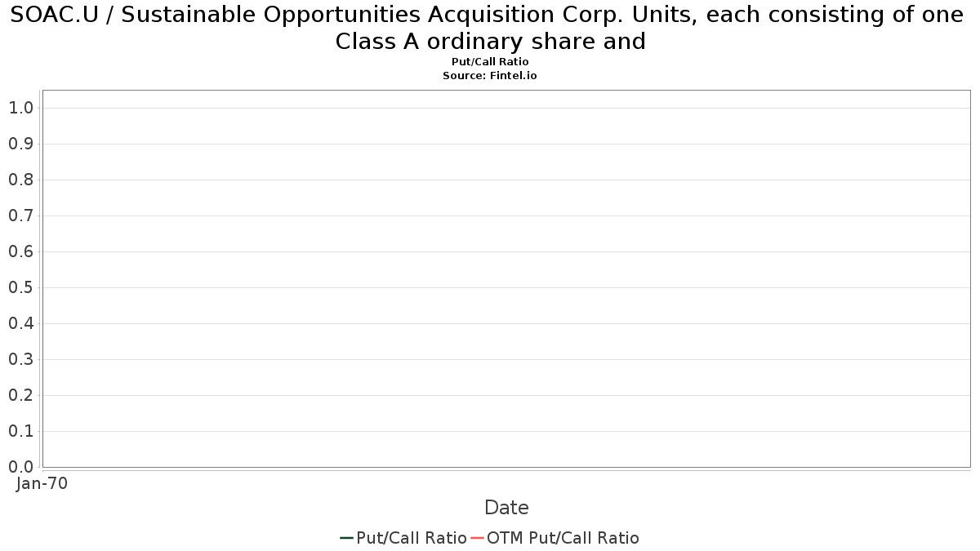Viewport: 980px width, 551px height.
Task: Click the Source: Fintel.io label
Action: pos(490,75)
